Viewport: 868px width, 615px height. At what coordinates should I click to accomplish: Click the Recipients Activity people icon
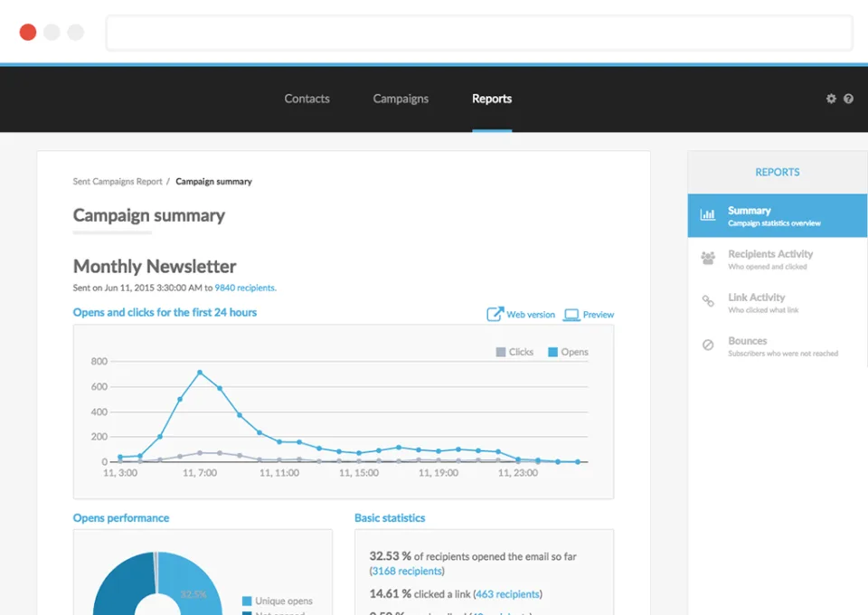(707, 258)
